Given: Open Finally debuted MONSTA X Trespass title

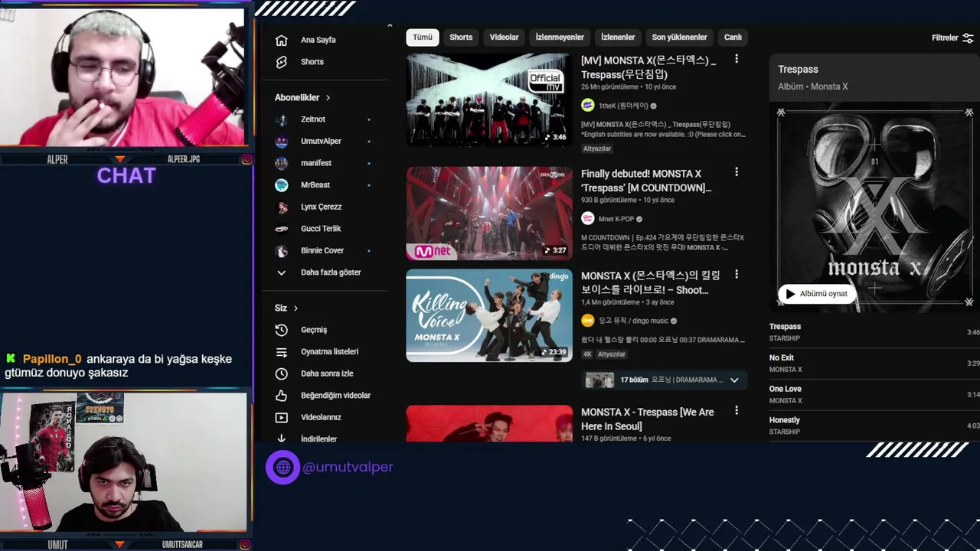Looking at the screenshot, I should 646,181.
